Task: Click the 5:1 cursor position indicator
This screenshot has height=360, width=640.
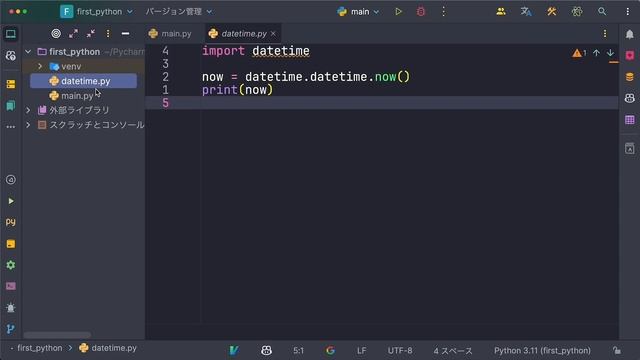Action: pos(298,351)
